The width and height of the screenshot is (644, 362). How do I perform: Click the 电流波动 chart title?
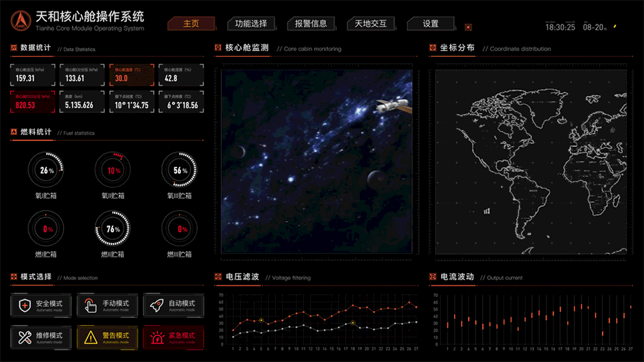coord(457,277)
